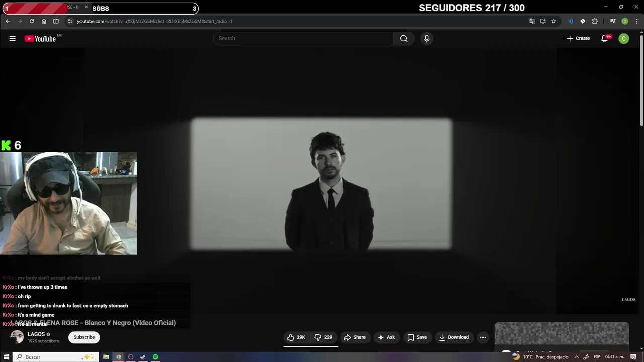Open media controls music icon
This screenshot has height=362, width=644.
(x=612, y=21)
